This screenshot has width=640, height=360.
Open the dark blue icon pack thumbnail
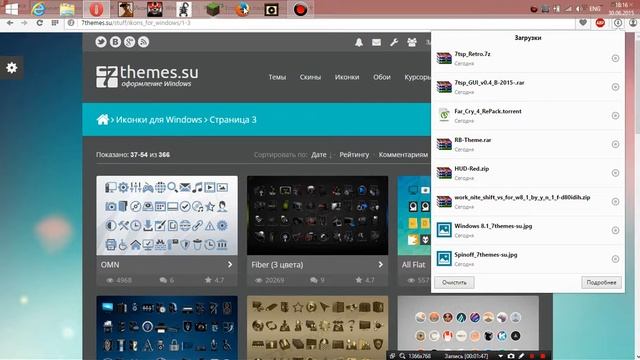(167, 328)
